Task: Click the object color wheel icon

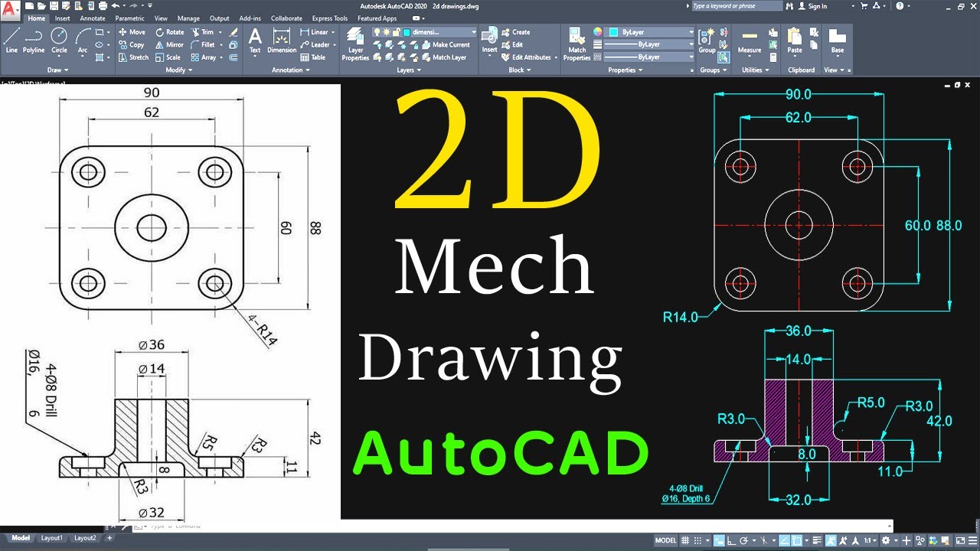Action: pos(598,32)
